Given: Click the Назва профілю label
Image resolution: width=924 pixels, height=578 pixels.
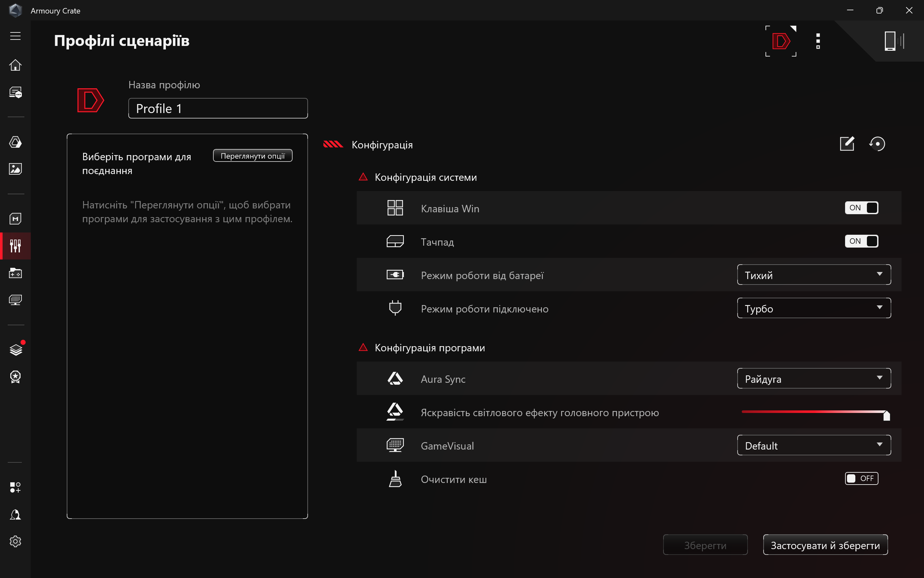Looking at the screenshot, I should [x=164, y=85].
